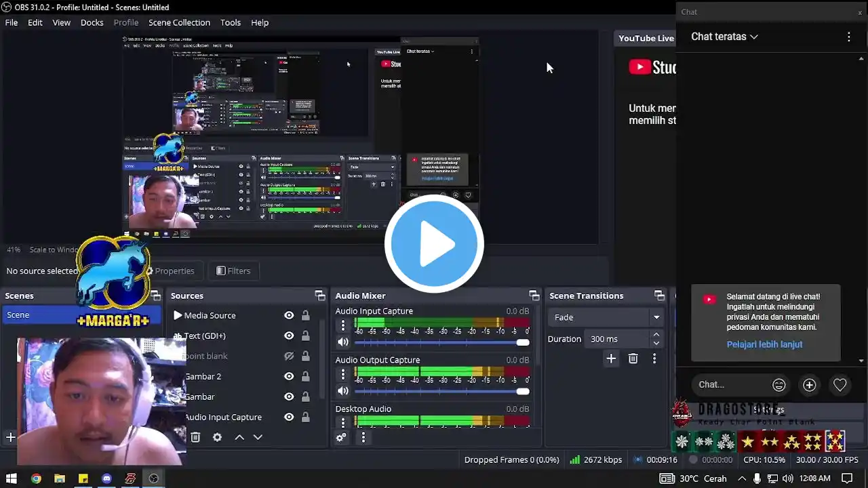This screenshot has width=868, height=488.
Task: Pop out the Audio Mixer dock with its float icon
Action: [534, 296]
